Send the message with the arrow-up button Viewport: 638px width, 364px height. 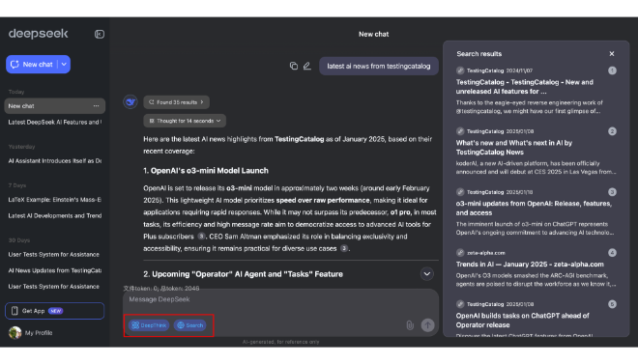tap(427, 325)
